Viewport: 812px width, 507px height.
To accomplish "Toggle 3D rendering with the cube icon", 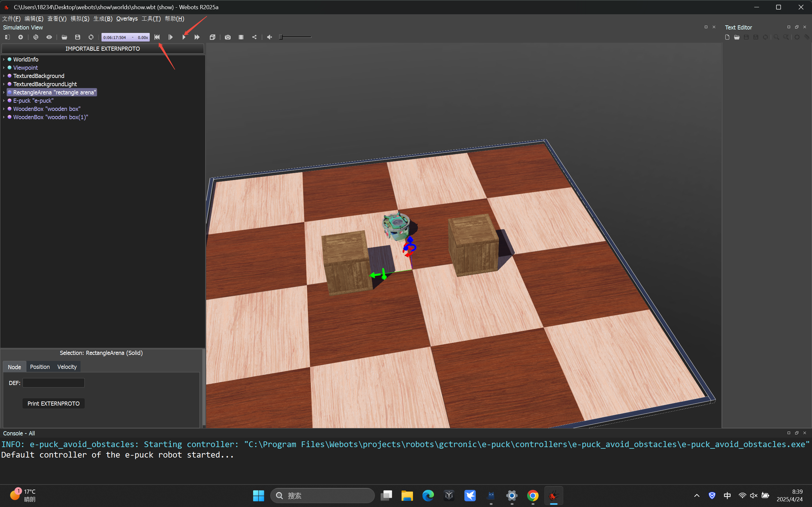I will (213, 37).
